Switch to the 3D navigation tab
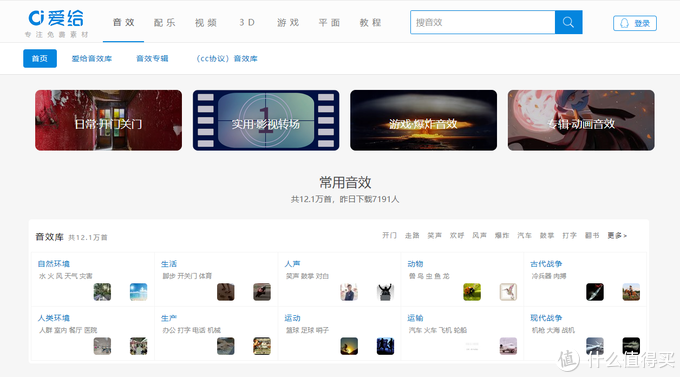 tap(247, 23)
